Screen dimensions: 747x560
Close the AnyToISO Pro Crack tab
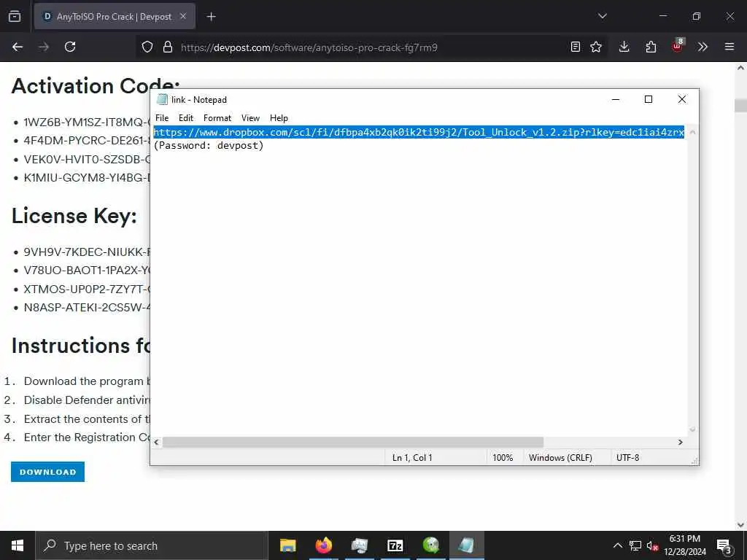tap(183, 16)
